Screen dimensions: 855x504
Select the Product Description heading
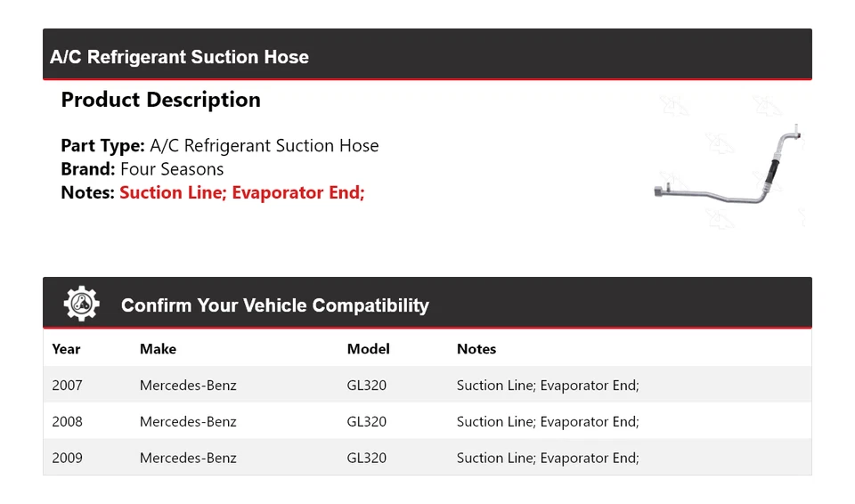point(160,100)
